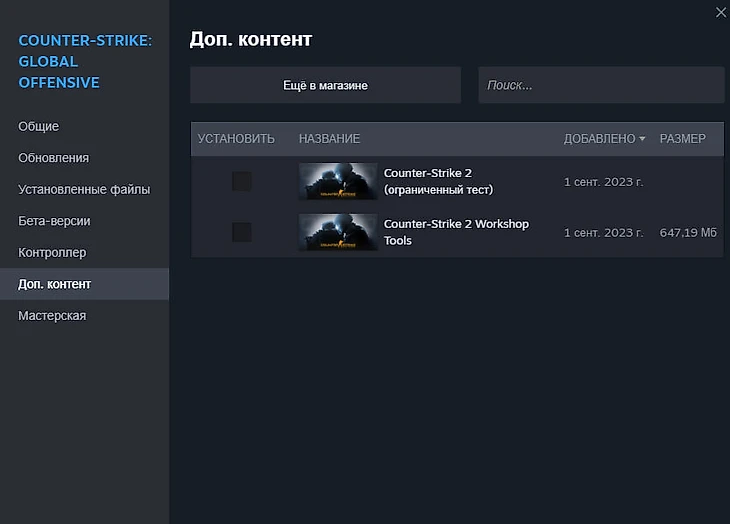Screen dimensions: 730x524
Task: Click the Counter-Strike 2 Workshop Tools title
Action: [456, 232]
